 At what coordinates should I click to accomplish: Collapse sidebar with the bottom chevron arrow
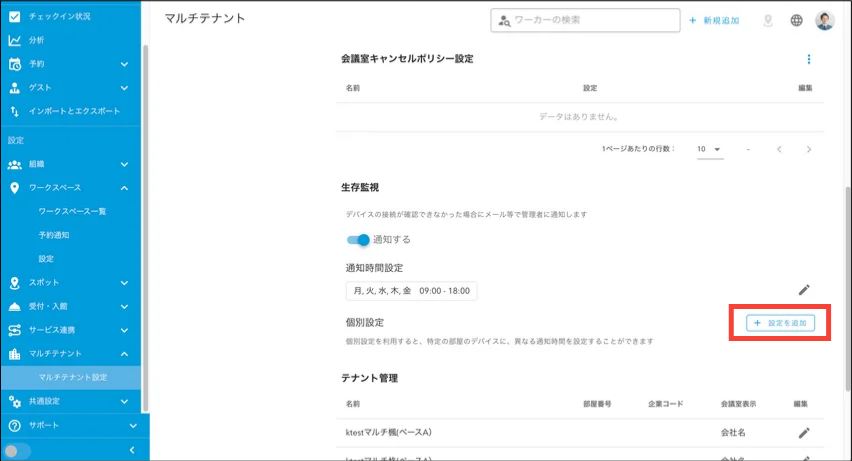pyautogui.click(x=132, y=451)
